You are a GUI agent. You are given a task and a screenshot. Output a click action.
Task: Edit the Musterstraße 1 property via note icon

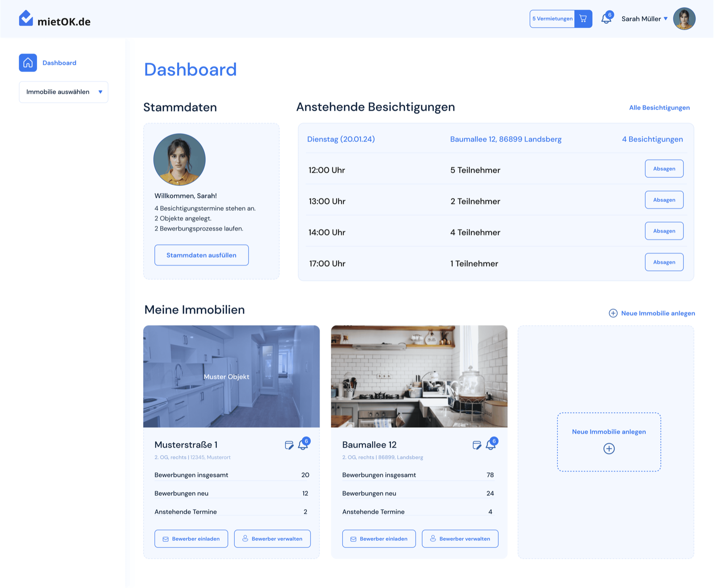289,445
